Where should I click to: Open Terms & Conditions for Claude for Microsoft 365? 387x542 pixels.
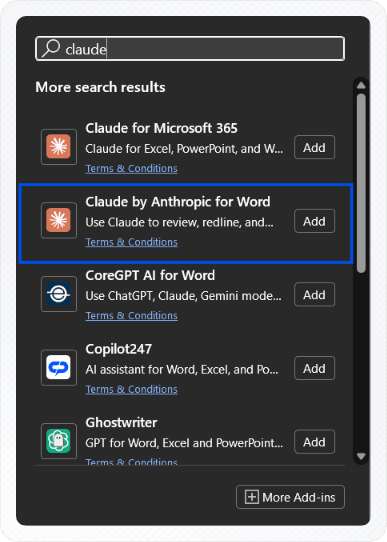pos(132,168)
